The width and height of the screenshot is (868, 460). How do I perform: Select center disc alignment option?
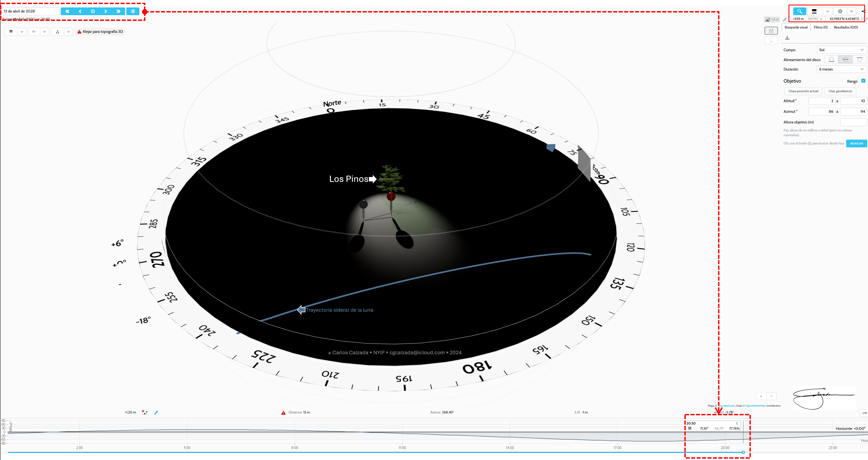pos(845,60)
